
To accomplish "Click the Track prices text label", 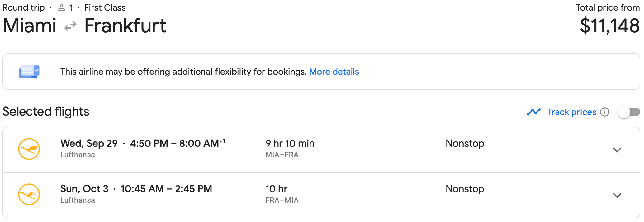I will point(571,112).
